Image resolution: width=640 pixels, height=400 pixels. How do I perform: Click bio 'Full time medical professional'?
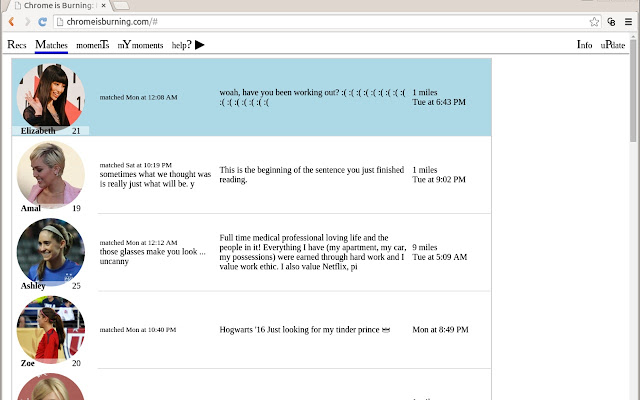313,252
